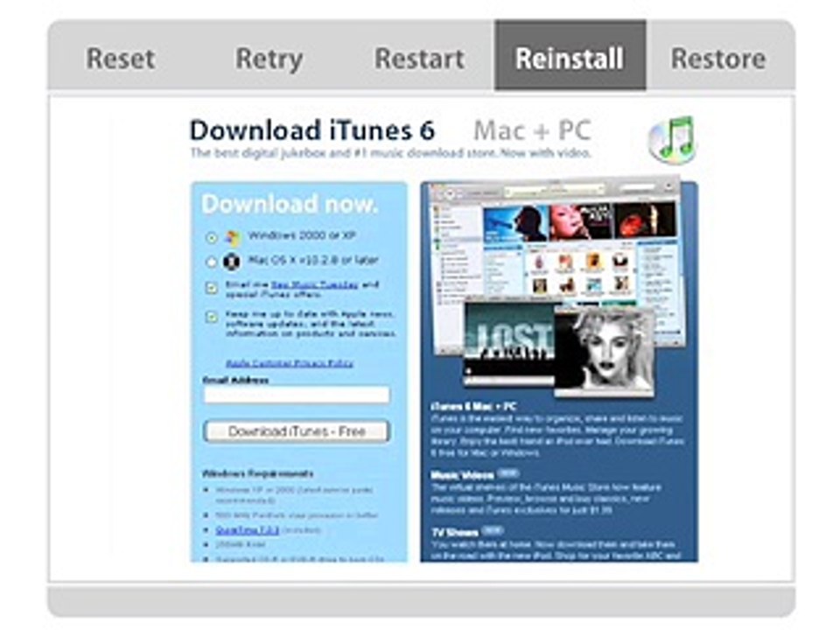The height and width of the screenshot is (630, 840).
Task: Select the Mac OS X radio button
Action: point(212,262)
